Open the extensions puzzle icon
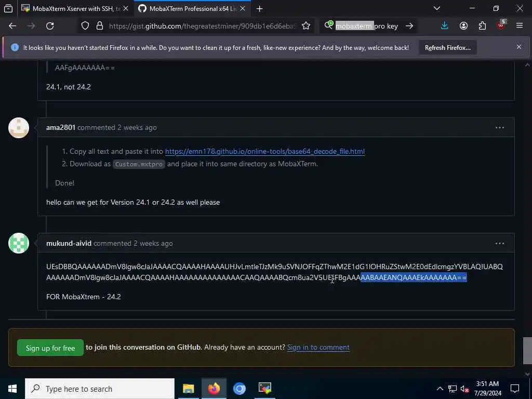The height and width of the screenshot is (399, 532). (482, 26)
